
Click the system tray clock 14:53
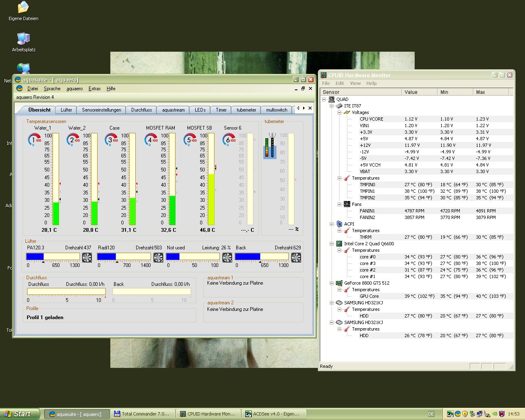(x=514, y=414)
